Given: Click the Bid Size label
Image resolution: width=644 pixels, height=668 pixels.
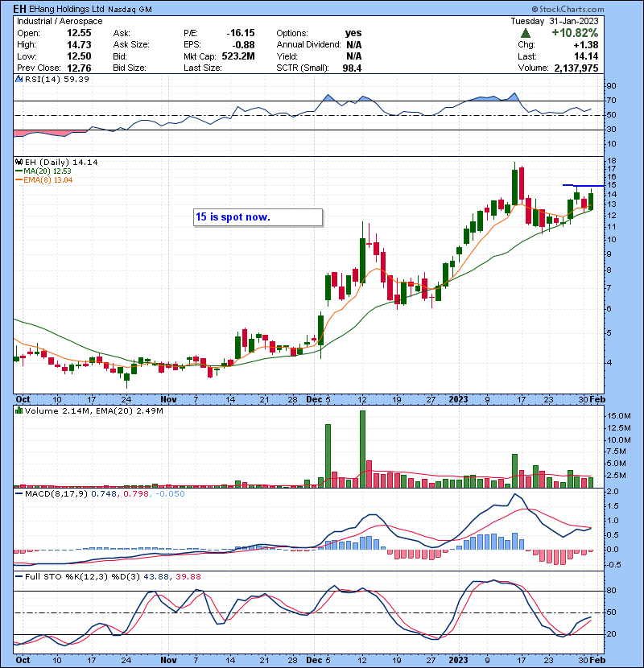Looking at the screenshot, I should pyautogui.click(x=130, y=68).
